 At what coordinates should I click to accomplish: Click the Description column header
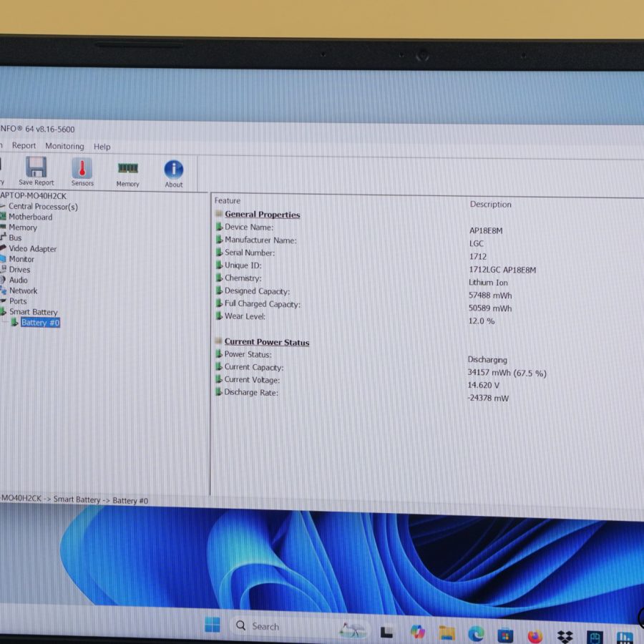490,204
